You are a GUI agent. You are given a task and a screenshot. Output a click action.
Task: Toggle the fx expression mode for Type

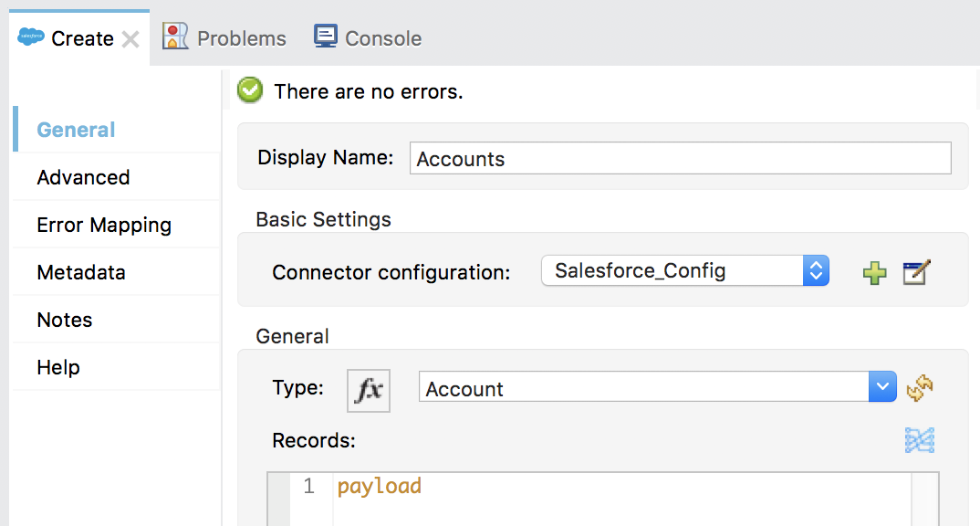tap(369, 390)
